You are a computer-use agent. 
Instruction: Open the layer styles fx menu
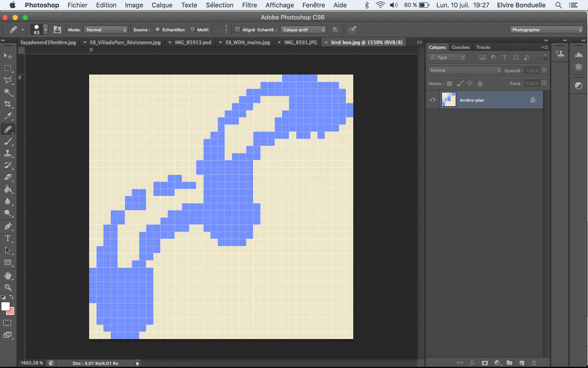pos(472,363)
